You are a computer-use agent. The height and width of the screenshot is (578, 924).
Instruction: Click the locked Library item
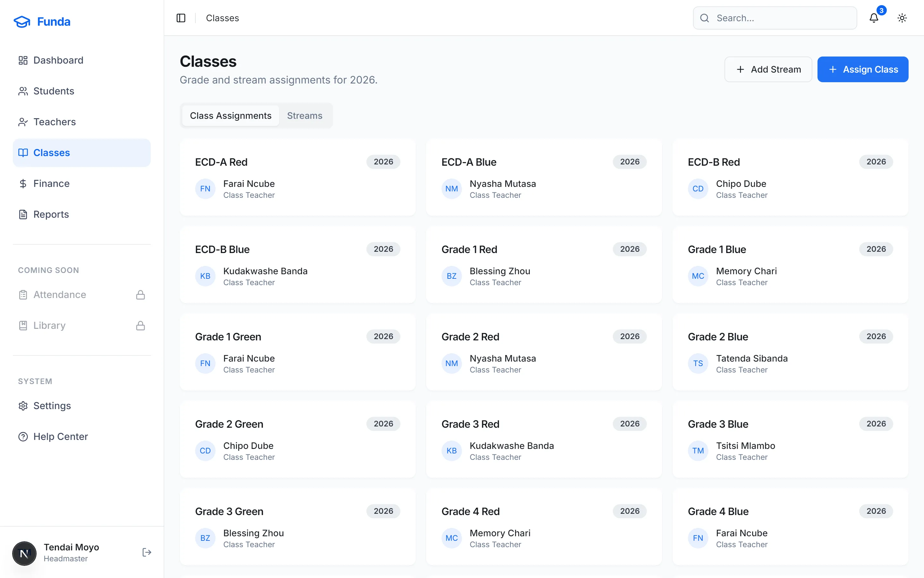82,326
